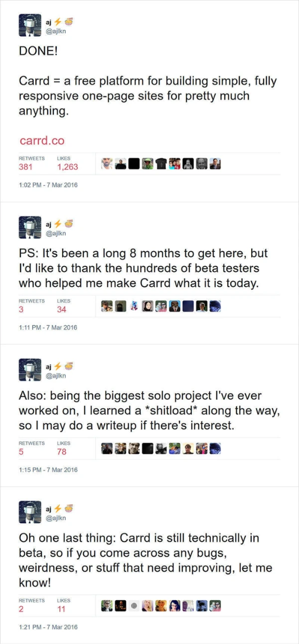Click the last liker avatar in the third tweet
This screenshot has width=299, height=644.
click(x=215, y=449)
